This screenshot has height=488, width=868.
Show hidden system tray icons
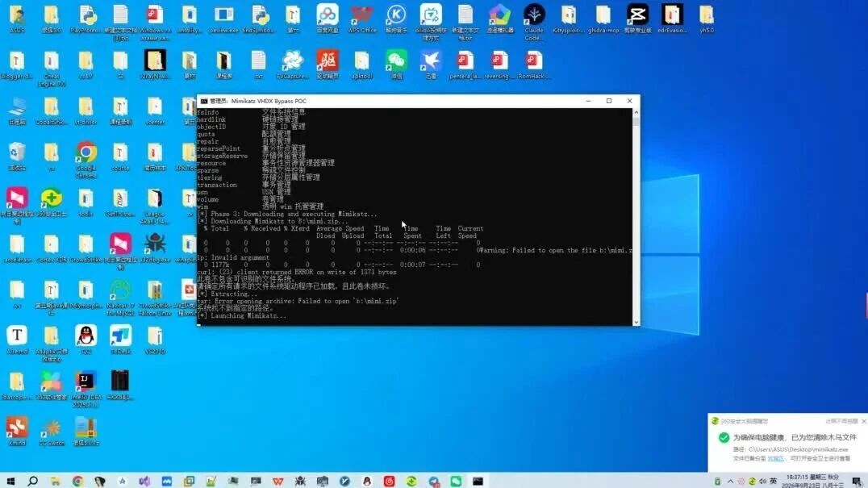click(730, 482)
